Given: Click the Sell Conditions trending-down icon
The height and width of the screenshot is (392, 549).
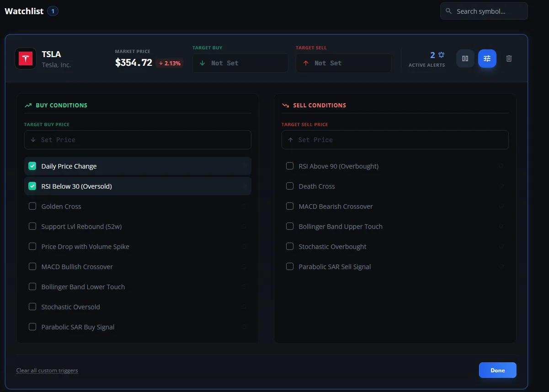Looking at the screenshot, I should pyautogui.click(x=286, y=105).
